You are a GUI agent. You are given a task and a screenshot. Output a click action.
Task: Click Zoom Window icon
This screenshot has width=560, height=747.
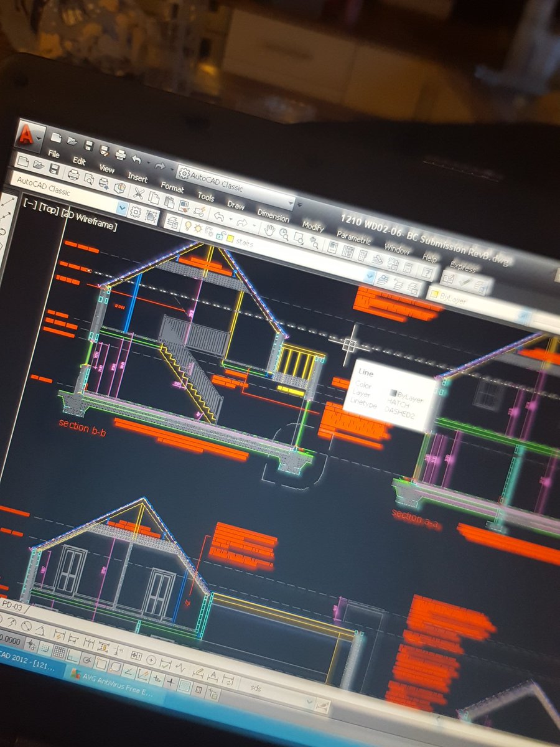coord(299,238)
